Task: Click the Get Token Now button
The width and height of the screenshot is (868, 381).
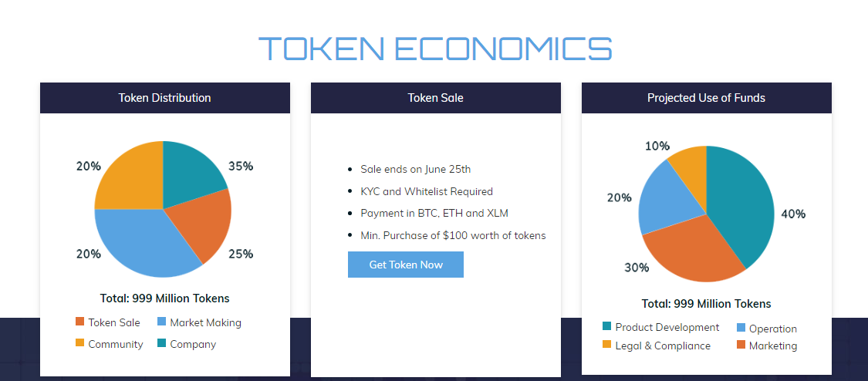Action: [x=405, y=265]
